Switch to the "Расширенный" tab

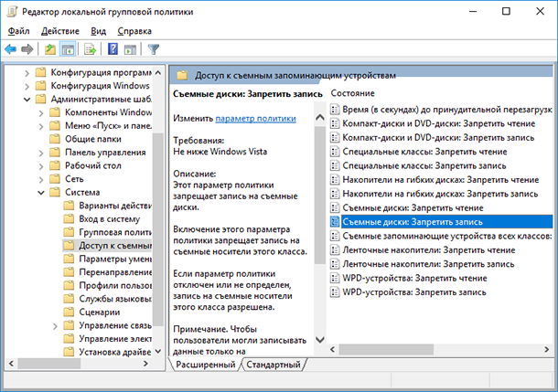[205, 365]
